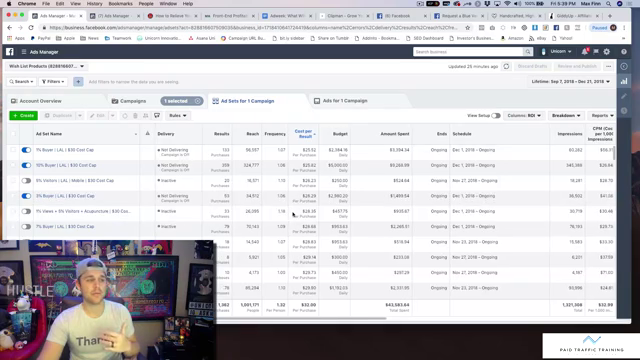Image resolution: width=640 pixels, height=360 pixels.
Task: Toggle on 5% Visitors LAL Mobile ad set
Action: [x=26, y=180]
